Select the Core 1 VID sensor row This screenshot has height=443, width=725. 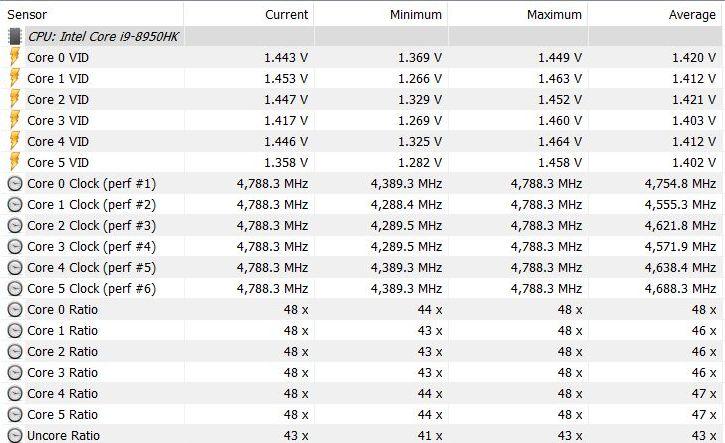point(362,79)
